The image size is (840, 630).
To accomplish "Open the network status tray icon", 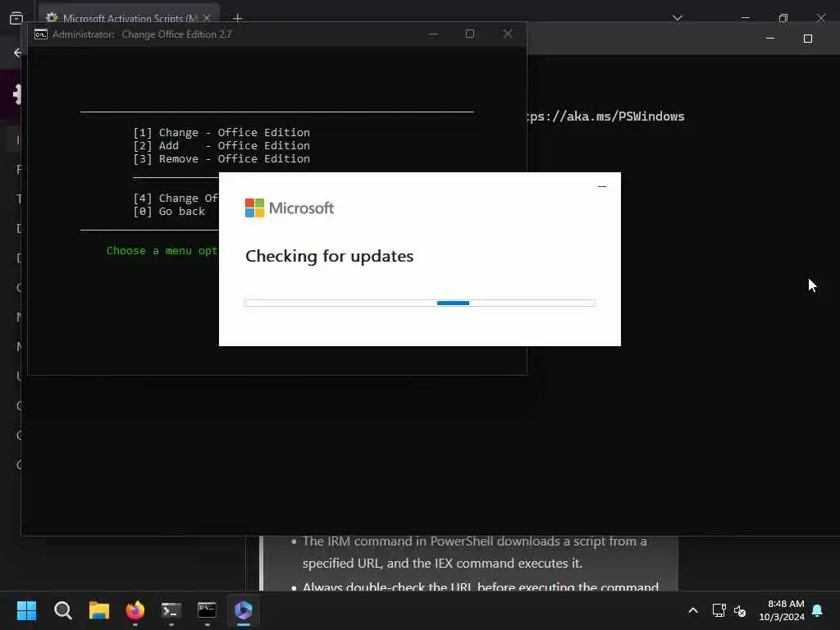I will pyautogui.click(x=719, y=610).
